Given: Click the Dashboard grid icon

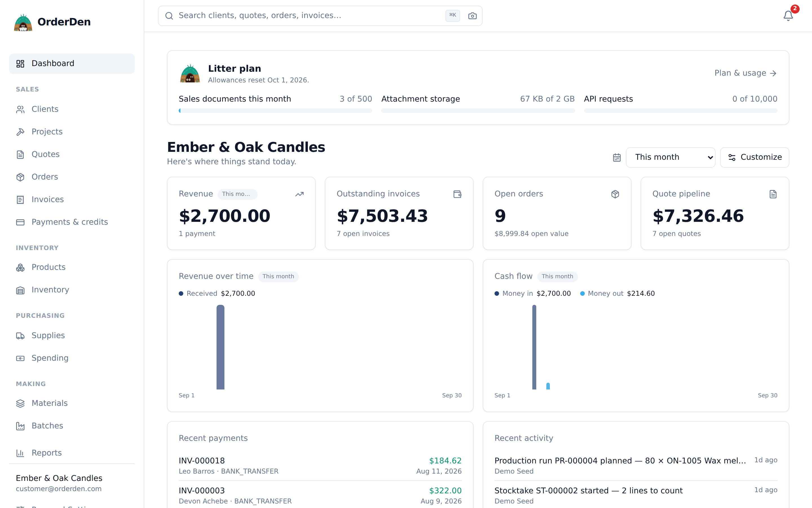Looking at the screenshot, I should tap(20, 63).
